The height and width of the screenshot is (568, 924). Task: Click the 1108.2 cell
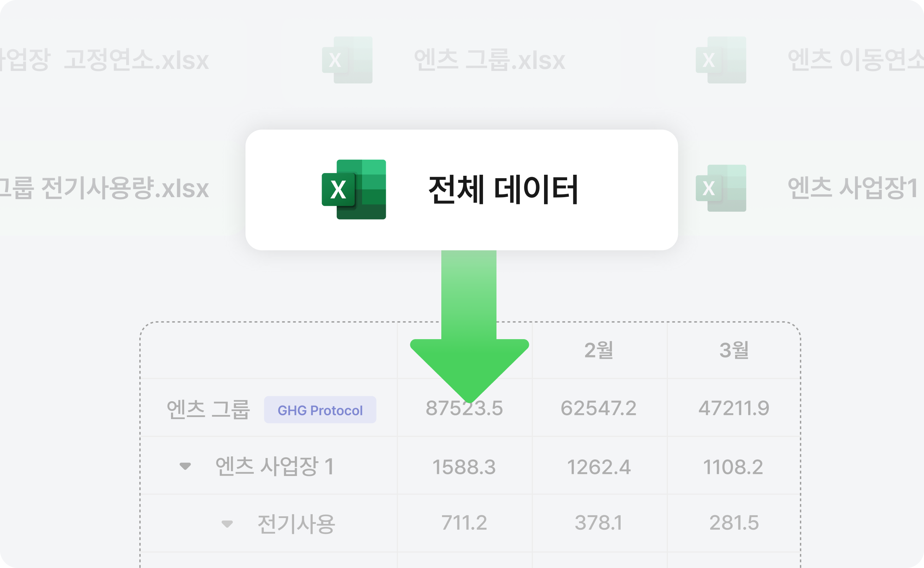tap(733, 467)
